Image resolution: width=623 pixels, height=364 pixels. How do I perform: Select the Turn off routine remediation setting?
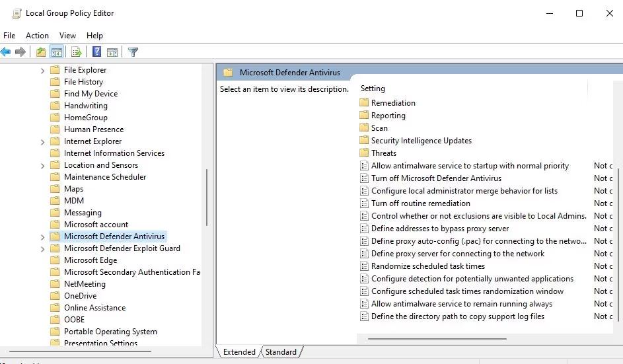click(421, 203)
